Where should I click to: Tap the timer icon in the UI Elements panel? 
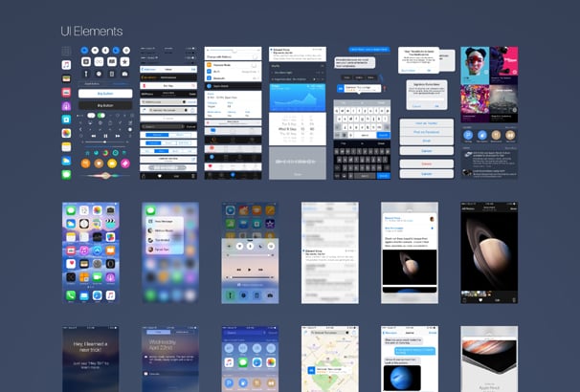coord(99,74)
